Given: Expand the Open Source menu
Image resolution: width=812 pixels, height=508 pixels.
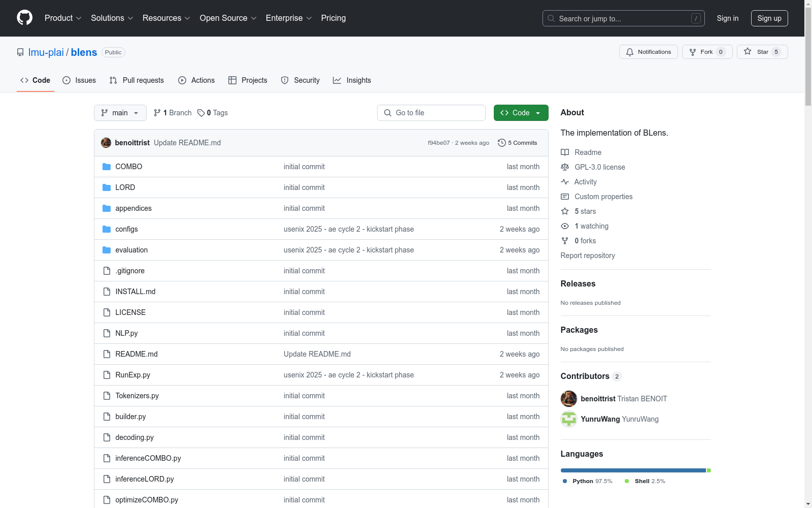Looking at the screenshot, I should pos(228,18).
